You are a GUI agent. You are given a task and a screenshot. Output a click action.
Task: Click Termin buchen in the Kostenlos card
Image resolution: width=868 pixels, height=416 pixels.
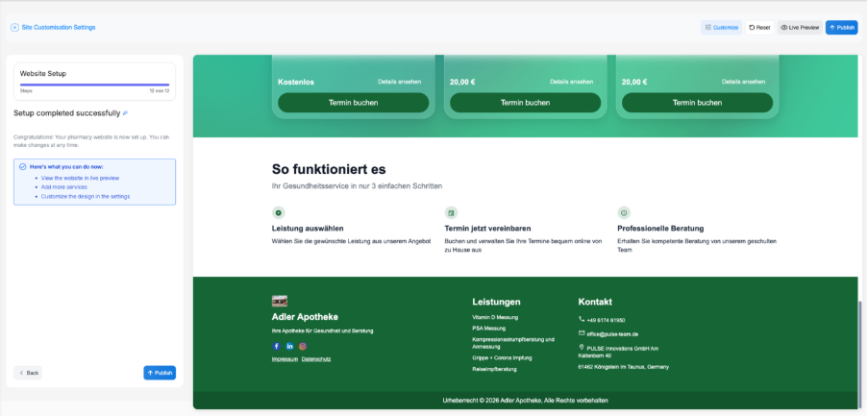point(353,103)
